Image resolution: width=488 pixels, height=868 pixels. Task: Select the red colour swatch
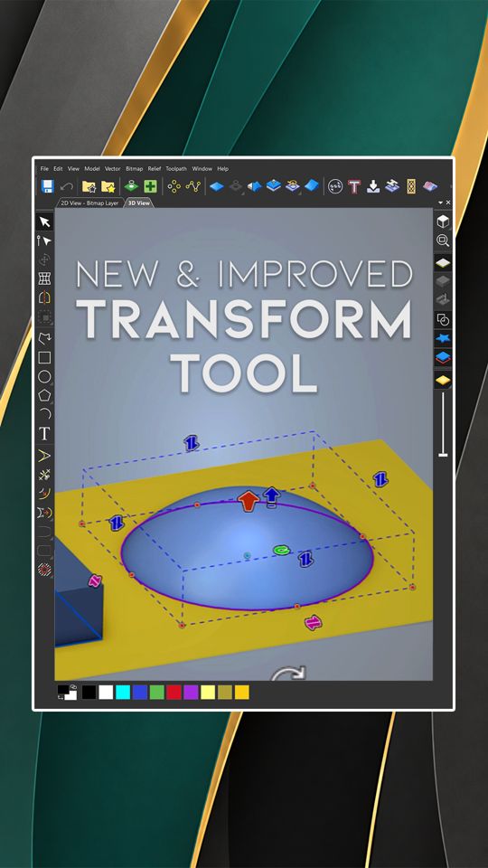174,692
